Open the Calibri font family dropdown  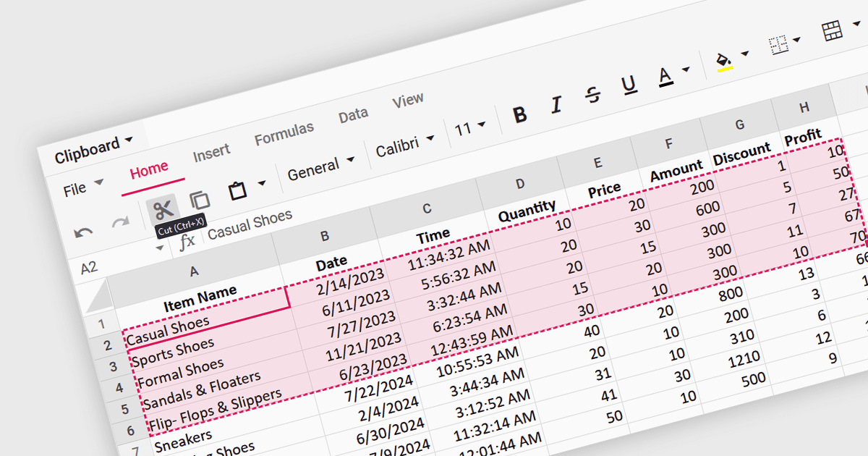(x=404, y=146)
